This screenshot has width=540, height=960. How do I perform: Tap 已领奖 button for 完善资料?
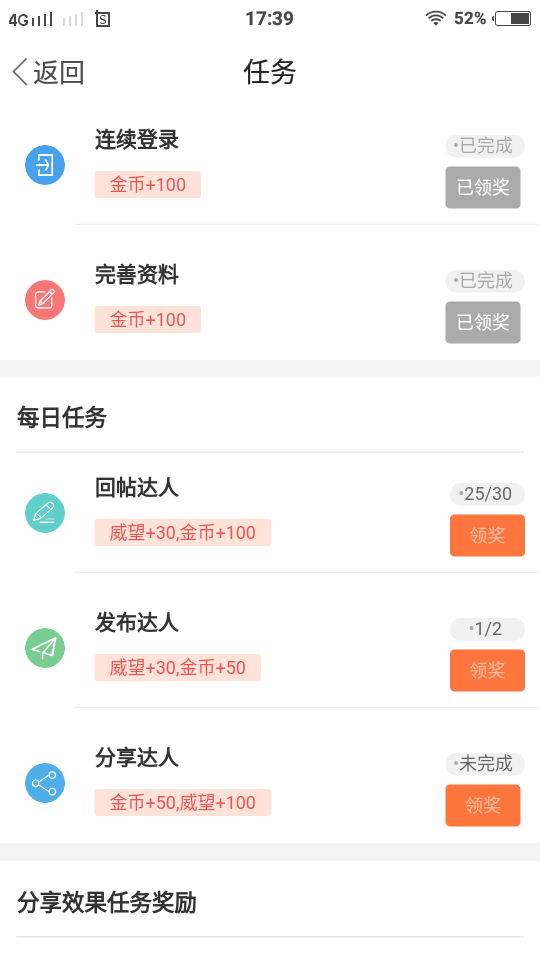click(483, 322)
